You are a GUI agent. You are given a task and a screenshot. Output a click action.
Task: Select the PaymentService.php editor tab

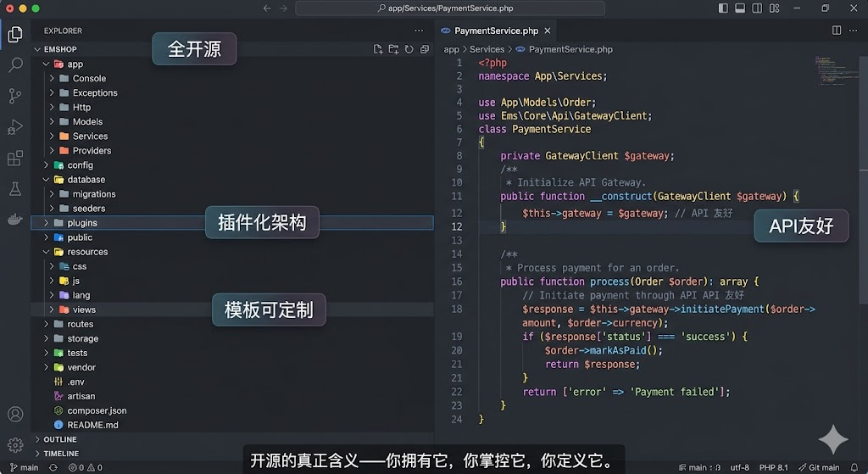coord(495,31)
